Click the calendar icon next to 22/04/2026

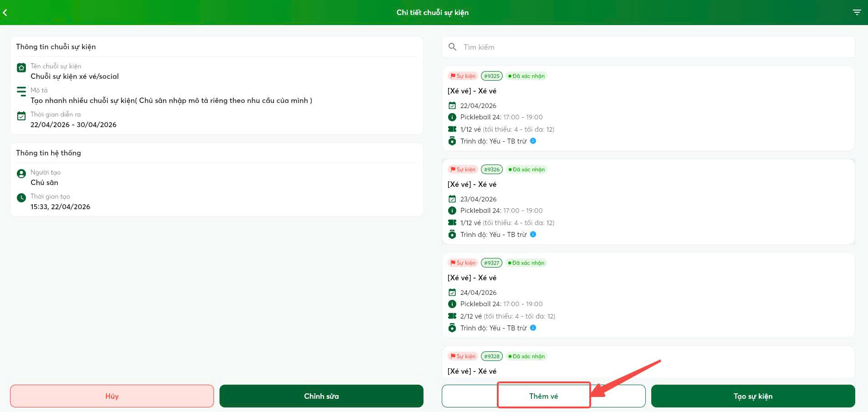point(452,105)
